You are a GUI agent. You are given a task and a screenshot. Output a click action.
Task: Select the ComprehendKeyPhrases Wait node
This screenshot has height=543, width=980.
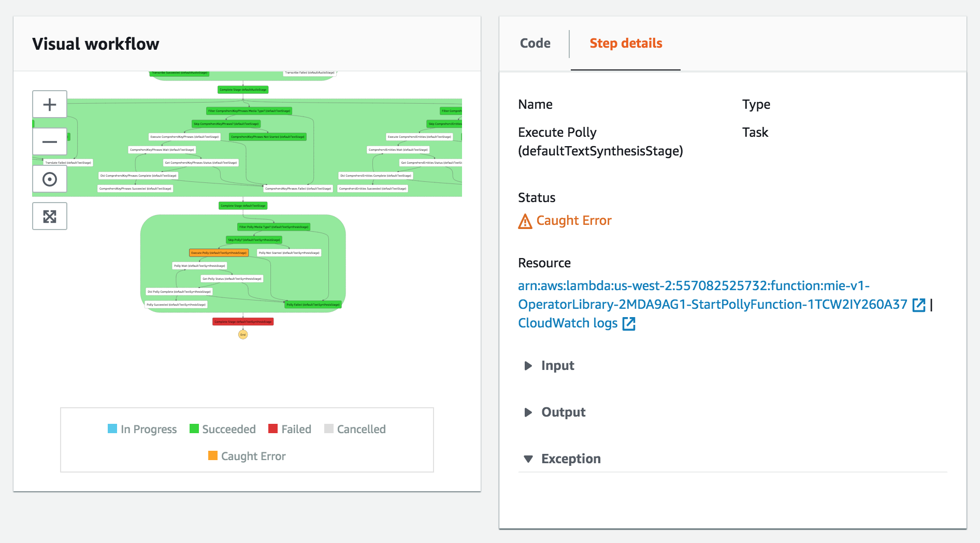click(162, 150)
